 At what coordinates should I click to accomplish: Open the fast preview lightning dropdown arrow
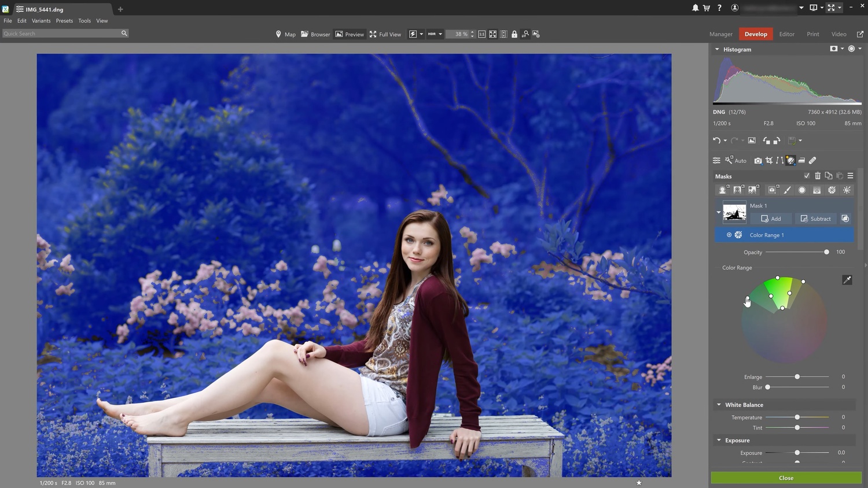point(421,34)
